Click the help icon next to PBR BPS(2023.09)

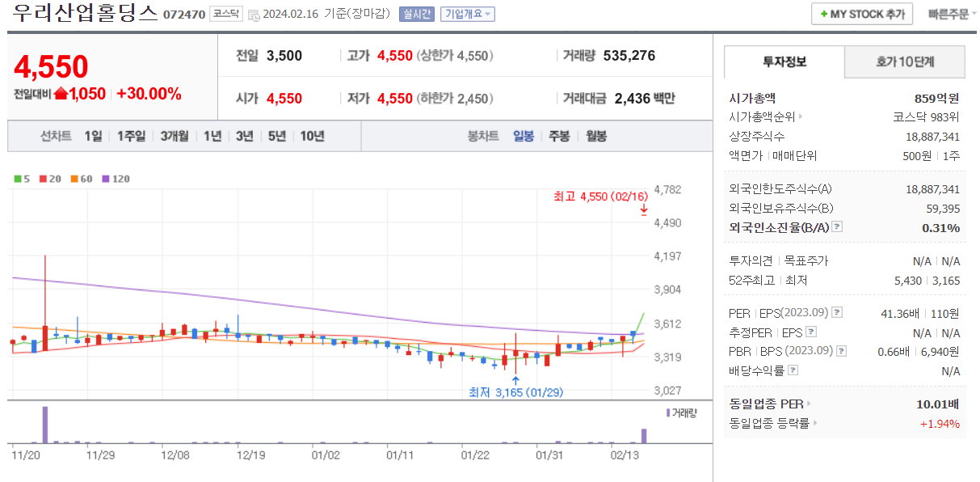(841, 351)
